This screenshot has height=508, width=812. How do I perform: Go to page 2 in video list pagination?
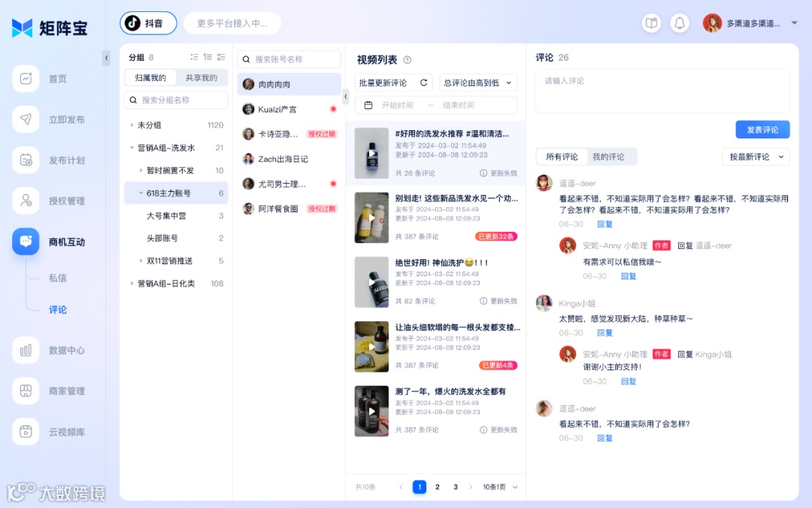(438, 487)
